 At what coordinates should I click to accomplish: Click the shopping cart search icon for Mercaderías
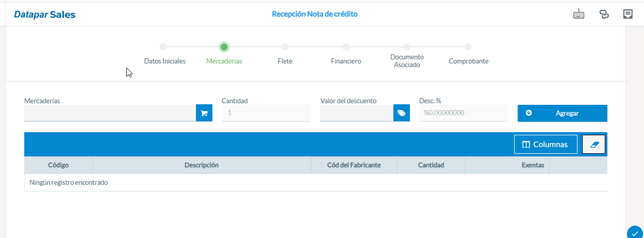click(204, 113)
